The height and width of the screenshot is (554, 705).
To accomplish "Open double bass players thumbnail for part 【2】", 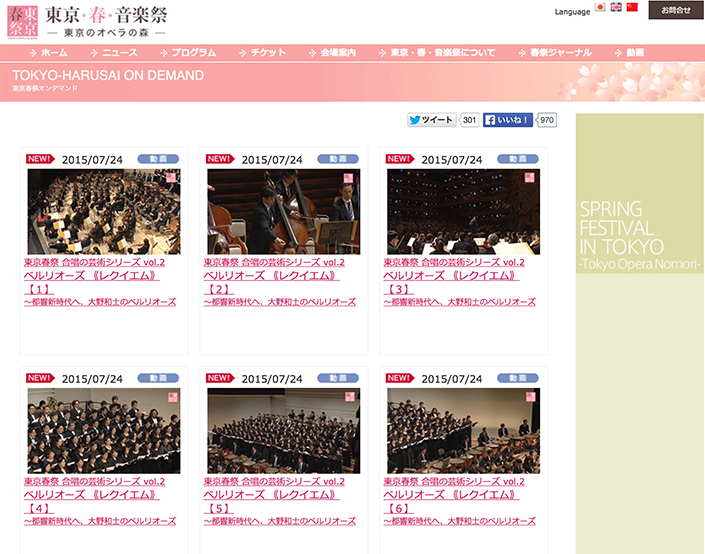I will 284,212.
